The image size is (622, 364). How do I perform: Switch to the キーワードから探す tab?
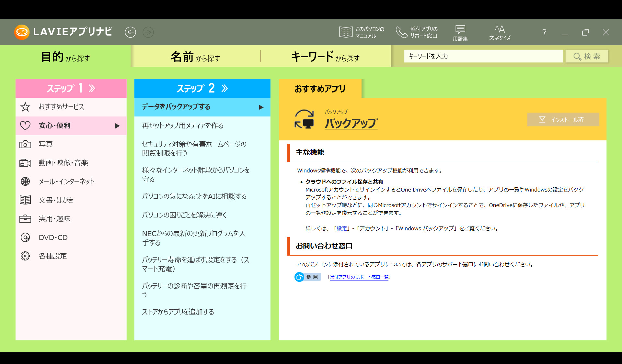pos(325,57)
